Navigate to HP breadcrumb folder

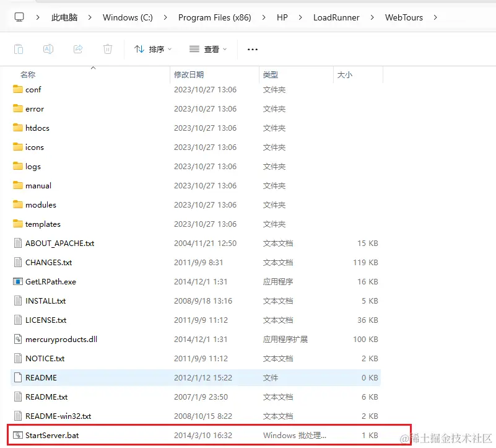(x=282, y=17)
